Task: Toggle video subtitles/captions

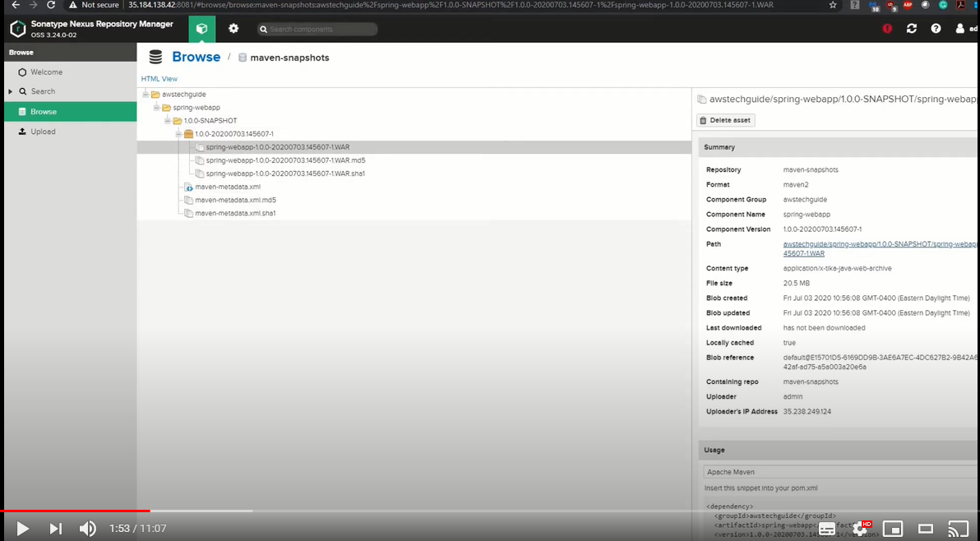Action: pos(827,529)
